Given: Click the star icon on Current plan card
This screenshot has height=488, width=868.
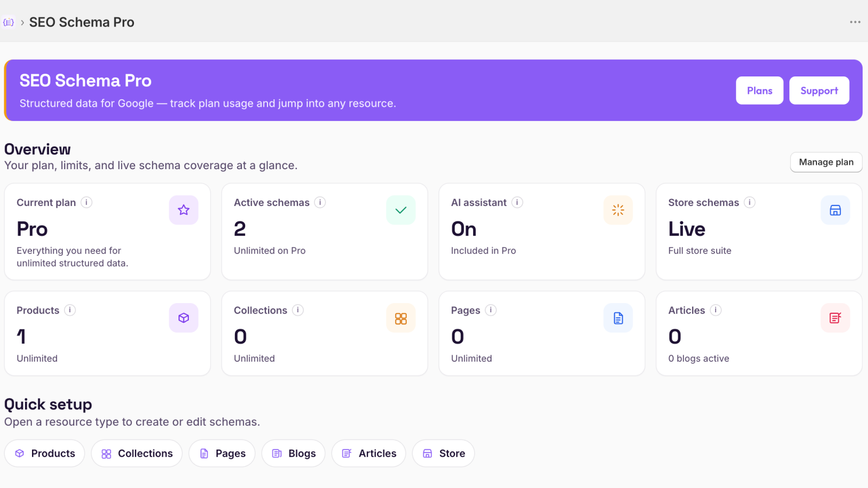Looking at the screenshot, I should coord(184,210).
